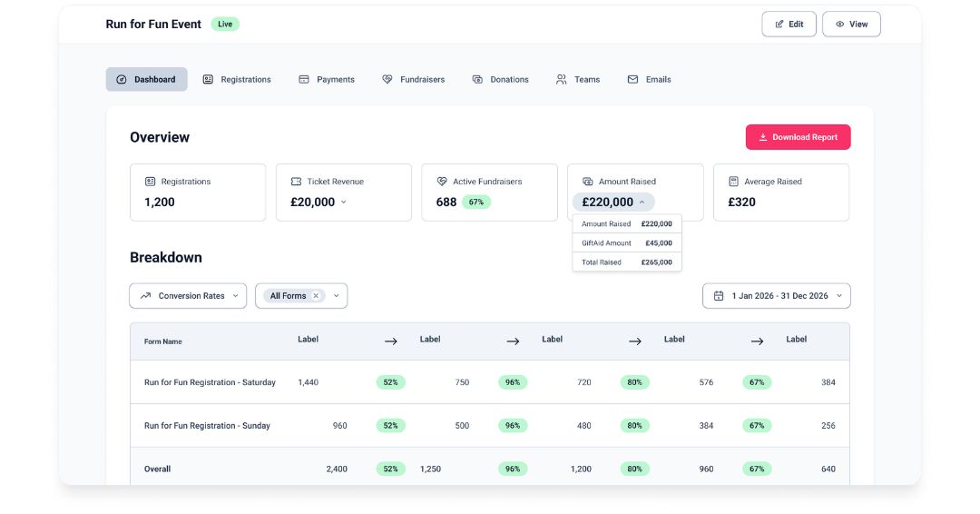Select Amount Raised £220,000 popup row
The width and height of the screenshot is (980, 514).
coord(627,224)
